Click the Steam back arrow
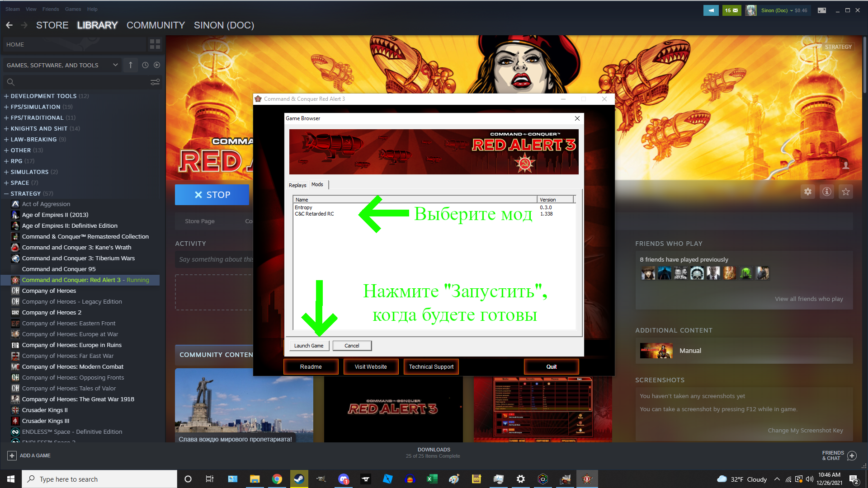Image resolution: width=868 pixels, height=488 pixels. (x=9, y=25)
